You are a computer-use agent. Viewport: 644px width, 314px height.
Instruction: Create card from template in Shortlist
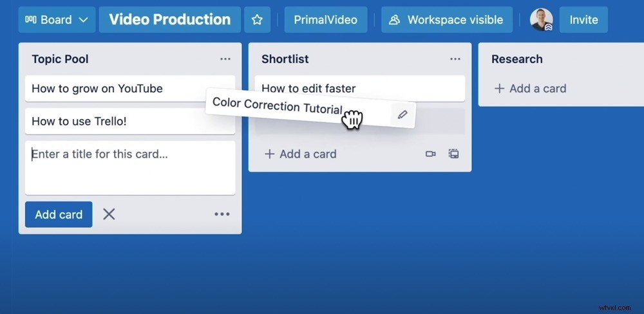click(x=453, y=154)
